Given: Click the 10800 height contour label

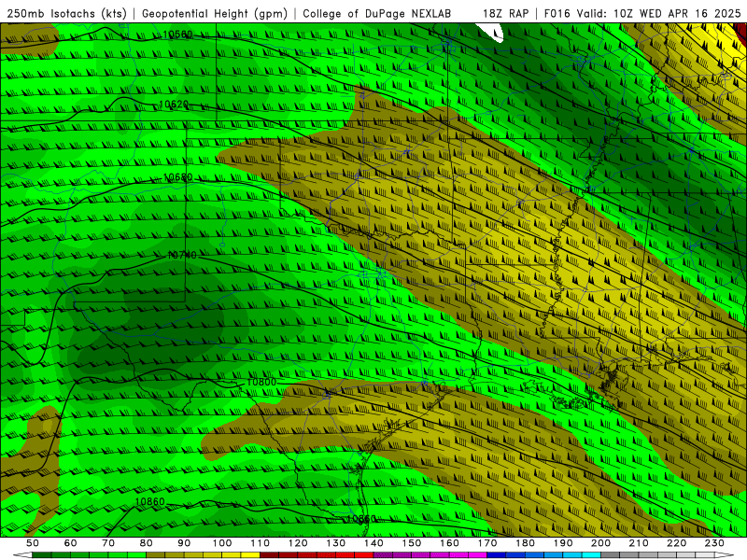Looking at the screenshot, I should 261,382.
